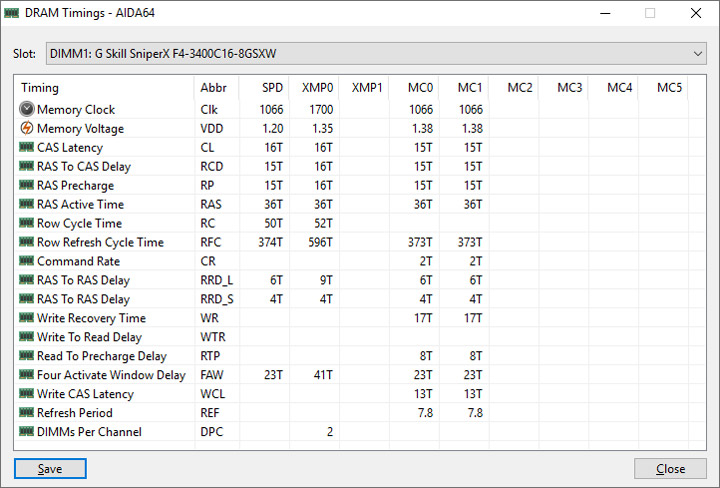The width and height of the screenshot is (720, 488).
Task: Click the Close button
Action: point(670,468)
